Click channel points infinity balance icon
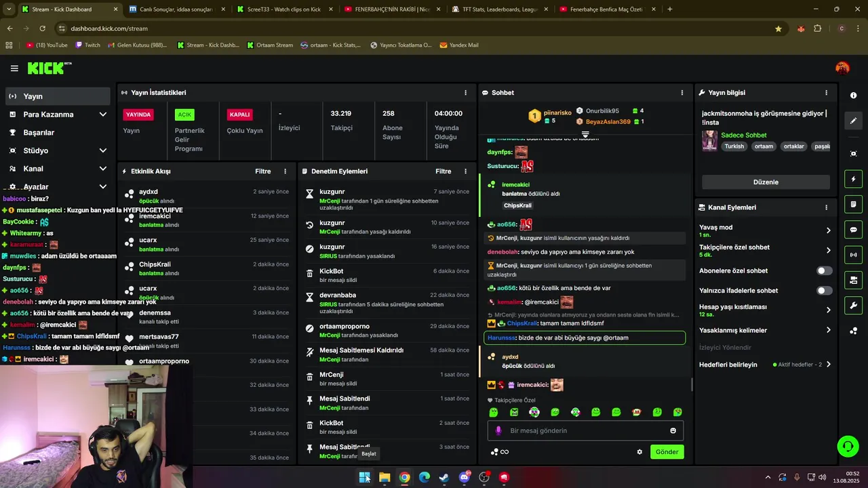 (500, 452)
